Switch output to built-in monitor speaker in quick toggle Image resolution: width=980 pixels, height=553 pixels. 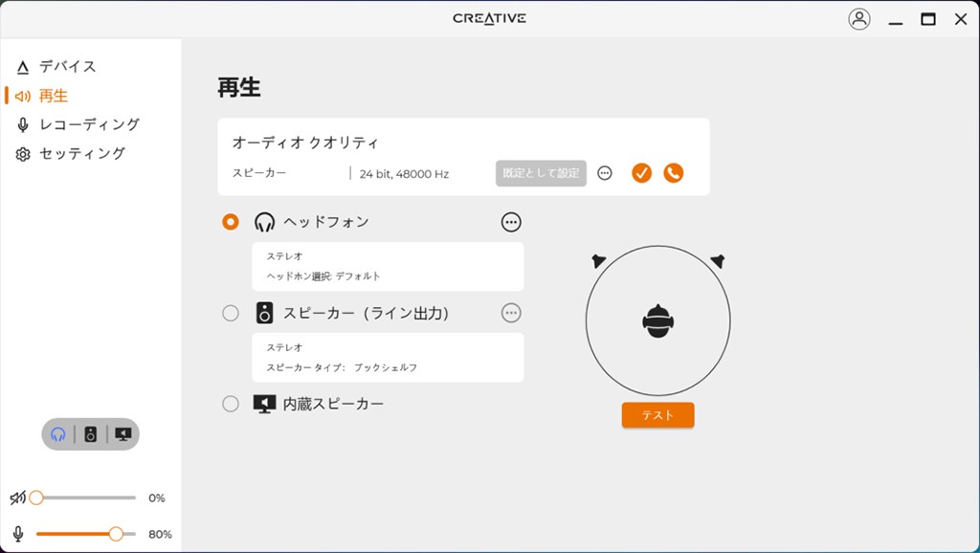coord(123,434)
